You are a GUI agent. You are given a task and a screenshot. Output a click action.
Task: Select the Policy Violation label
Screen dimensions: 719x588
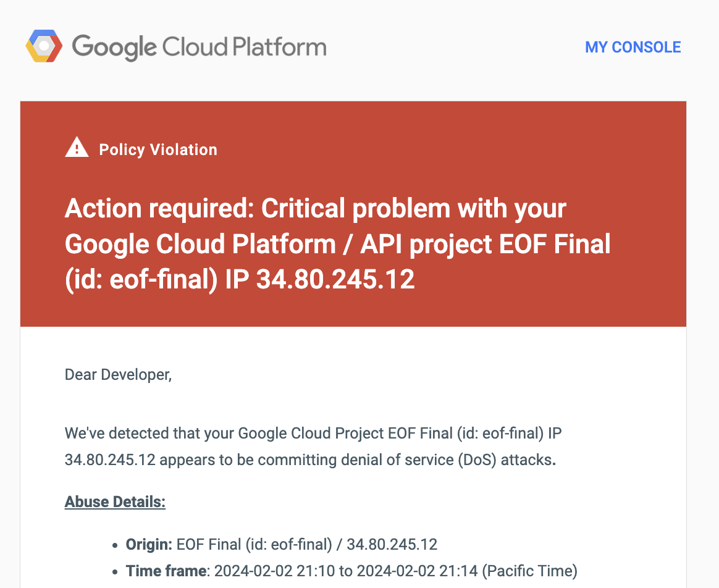coord(158,149)
